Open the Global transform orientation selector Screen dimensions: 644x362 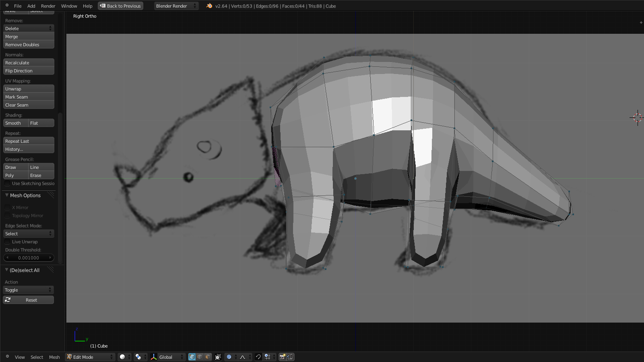click(x=167, y=357)
